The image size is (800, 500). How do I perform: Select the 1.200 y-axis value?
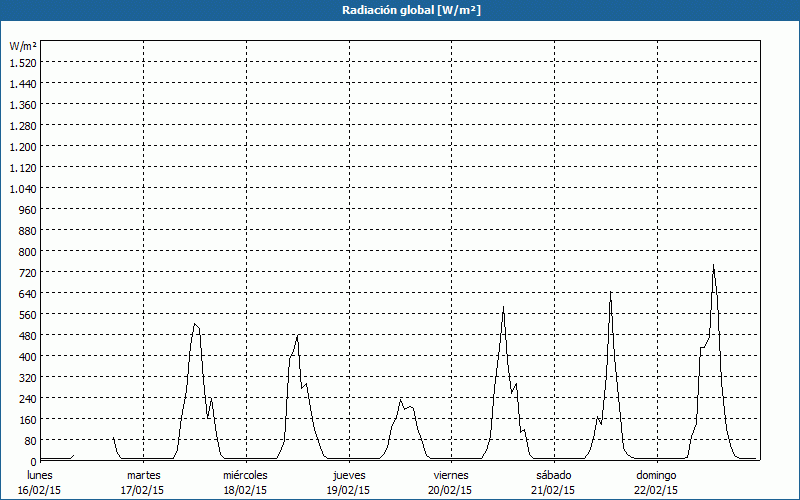pyautogui.click(x=23, y=147)
